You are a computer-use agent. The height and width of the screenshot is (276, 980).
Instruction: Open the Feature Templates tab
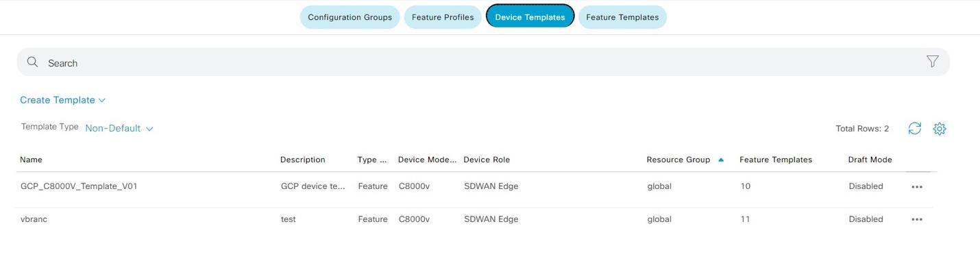(x=622, y=17)
